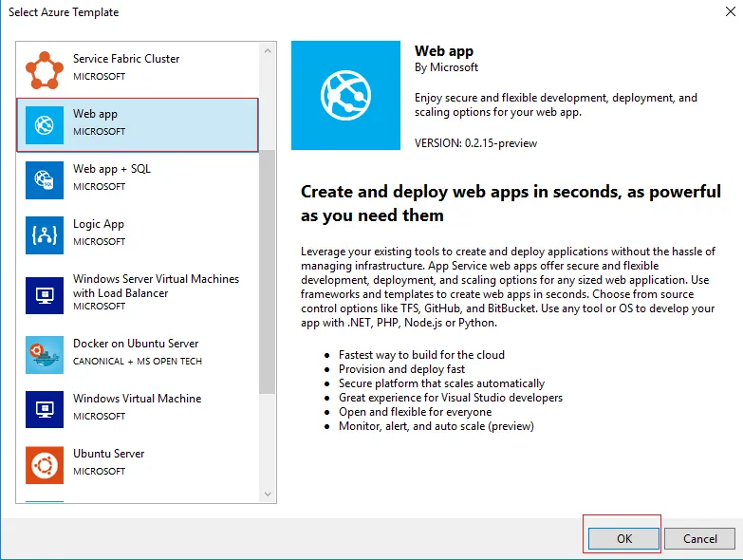Dismiss the dialog with Cancel
The image size is (743, 560).
click(699, 539)
